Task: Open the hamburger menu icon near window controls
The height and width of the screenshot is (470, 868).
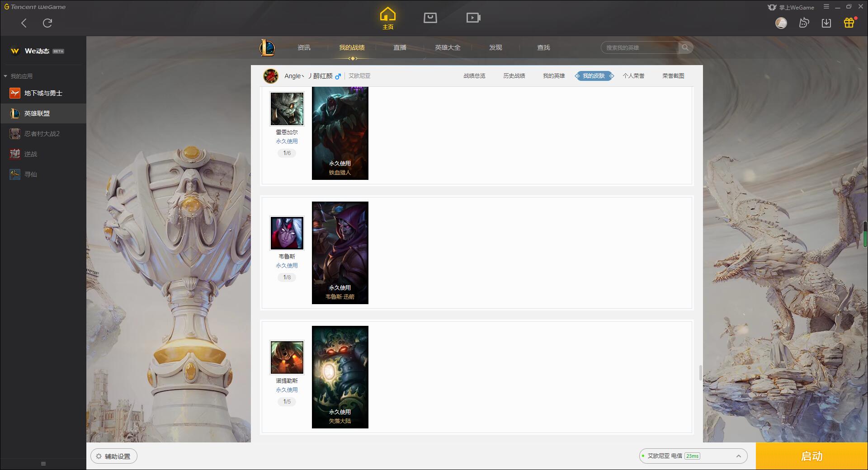Action: [826, 7]
